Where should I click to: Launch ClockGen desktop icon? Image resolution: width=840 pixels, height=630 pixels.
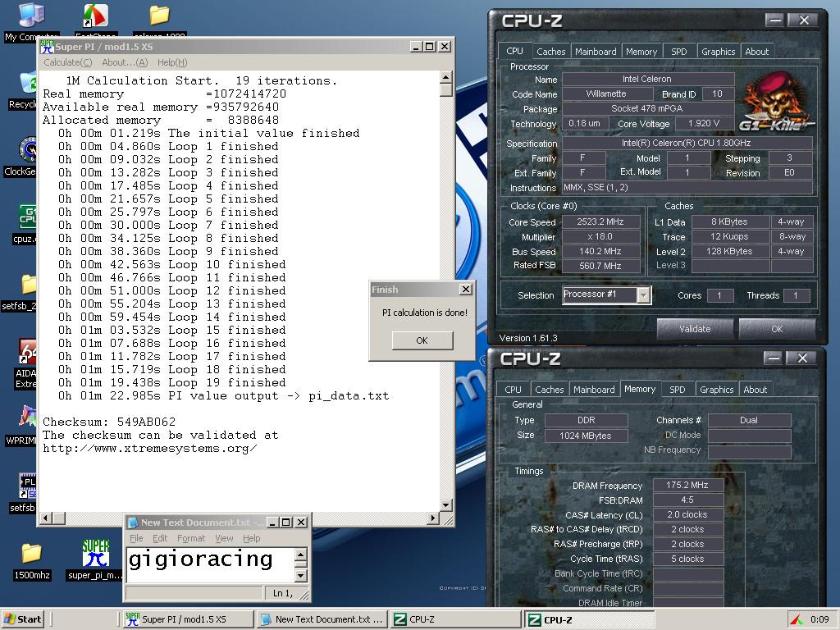click(x=27, y=150)
